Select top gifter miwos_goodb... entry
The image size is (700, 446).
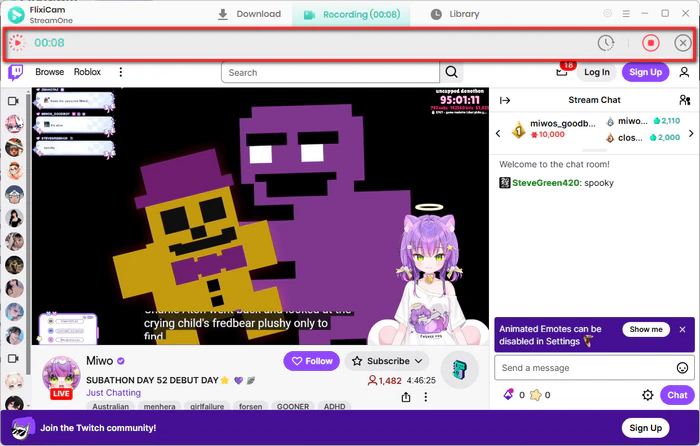point(553,129)
